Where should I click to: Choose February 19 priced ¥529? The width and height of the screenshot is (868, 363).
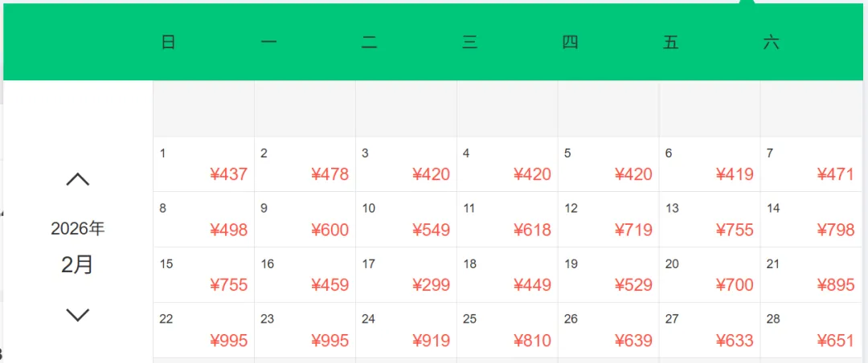point(608,275)
